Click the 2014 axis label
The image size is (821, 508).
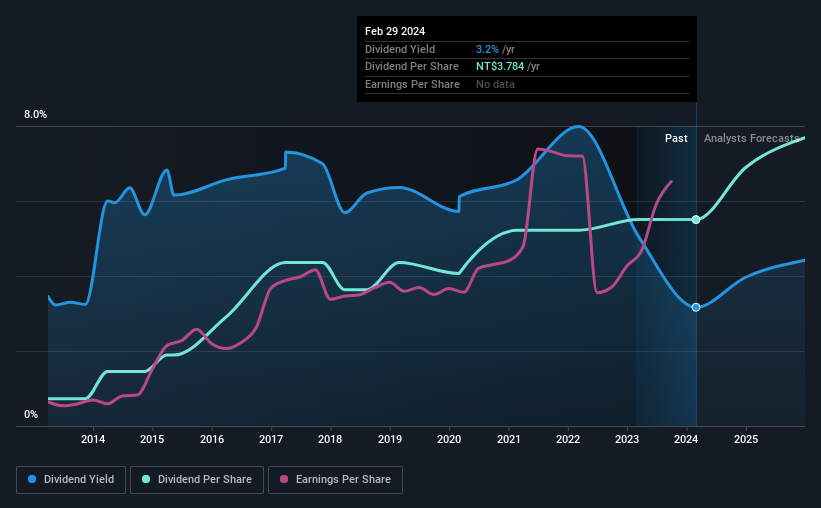[93, 439]
